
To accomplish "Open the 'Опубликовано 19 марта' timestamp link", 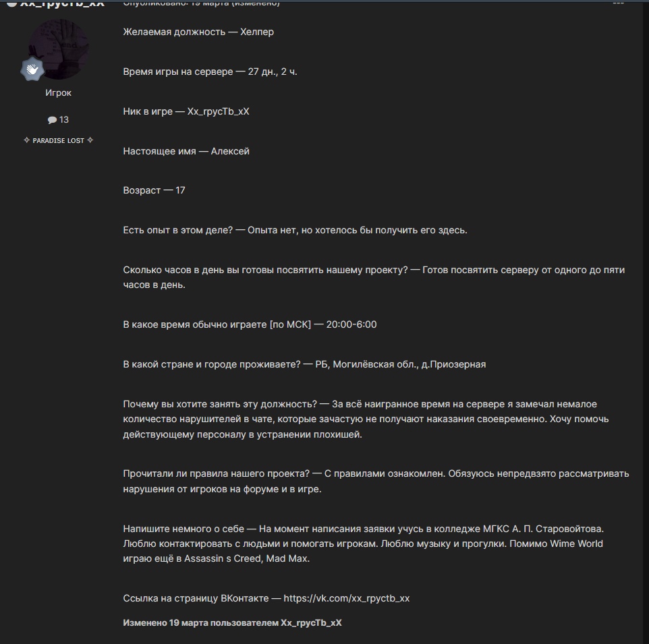I will point(201,3).
